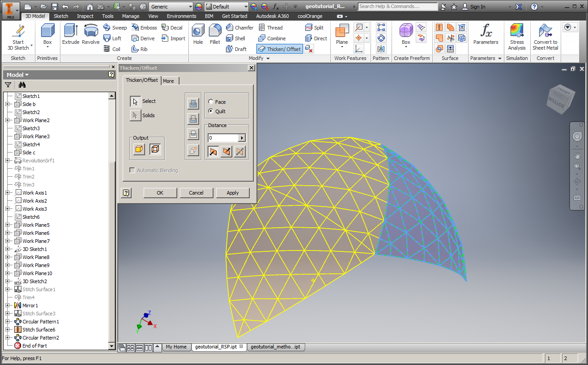Expand the Side b tree node
This screenshot has height=365, width=588.
(x=7, y=104)
